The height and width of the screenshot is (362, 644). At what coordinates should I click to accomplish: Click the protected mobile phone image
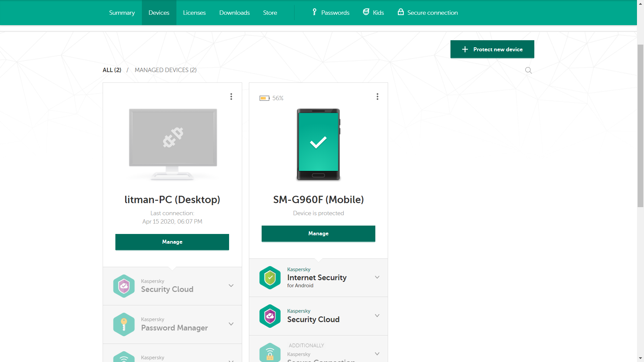pyautogui.click(x=319, y=144)
